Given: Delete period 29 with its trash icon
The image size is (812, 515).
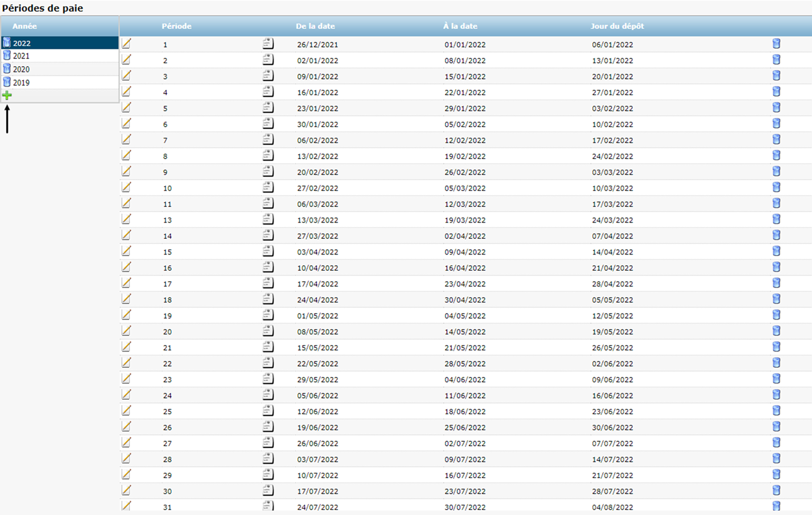Looking at the screenshot, I should click(x=776, y=474).
